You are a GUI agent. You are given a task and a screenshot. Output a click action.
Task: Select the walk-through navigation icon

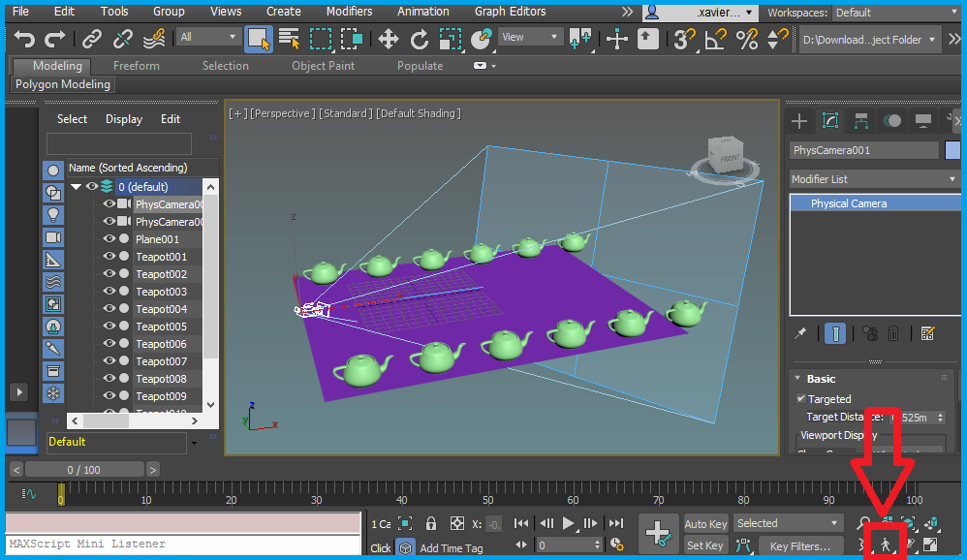(x=887, y=544)
